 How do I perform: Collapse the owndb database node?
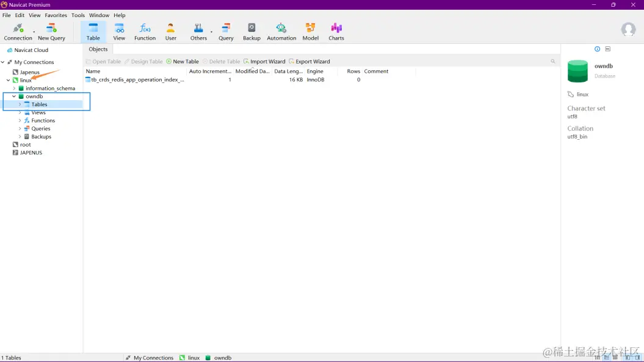pos(14,96)
